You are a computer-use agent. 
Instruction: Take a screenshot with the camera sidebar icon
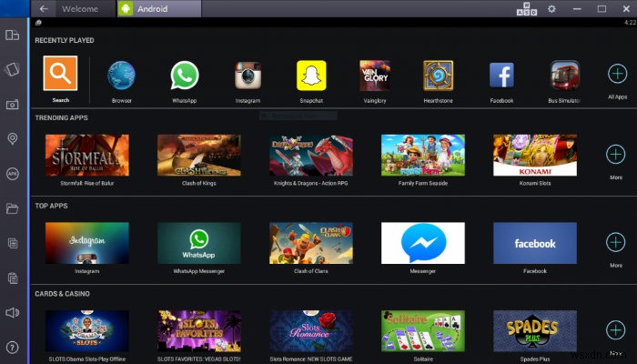pos(12,105)
